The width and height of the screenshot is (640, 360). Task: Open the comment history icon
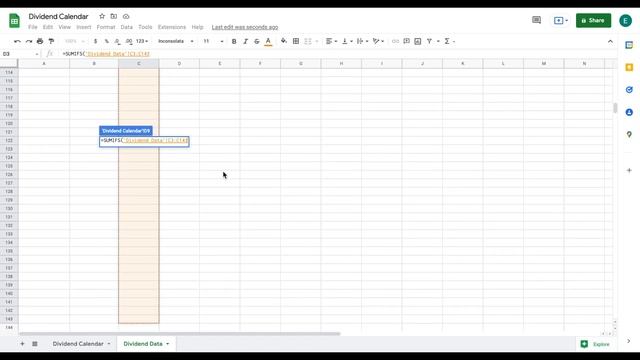click(536, 20)
